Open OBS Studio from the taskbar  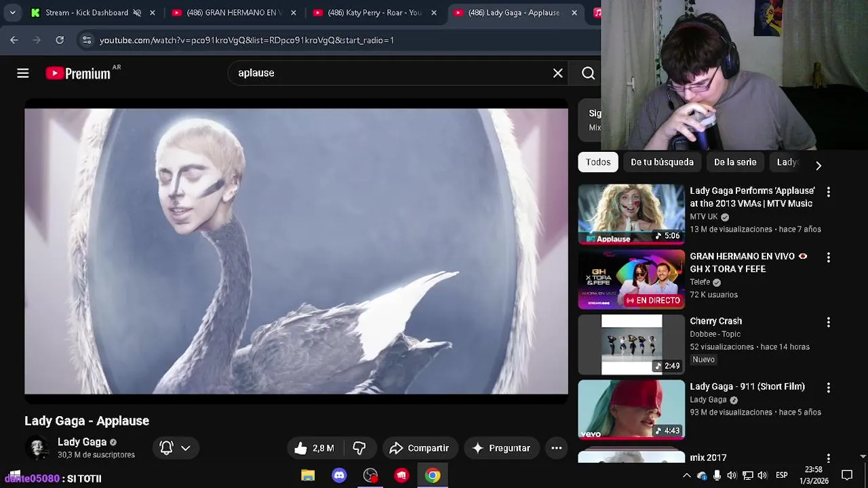[370, 475]
